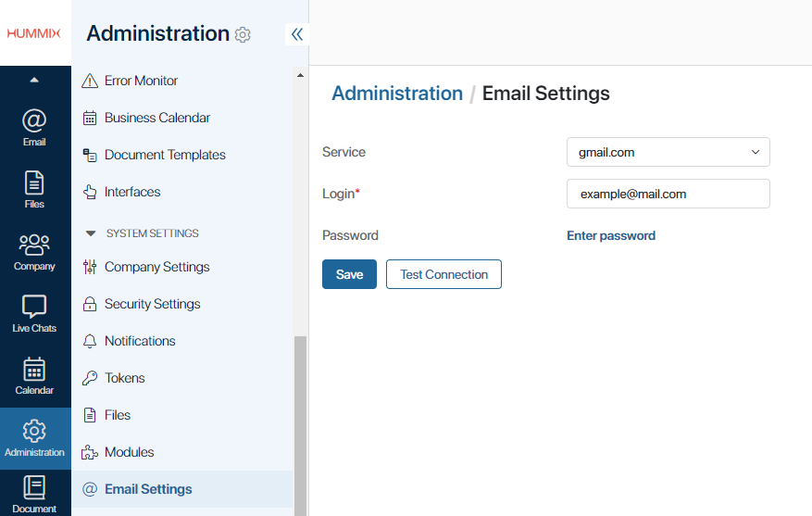Open the Service dropdown showing gmail.com
The height and width of the screenshot is (516, 812).
tap(668, 152)
